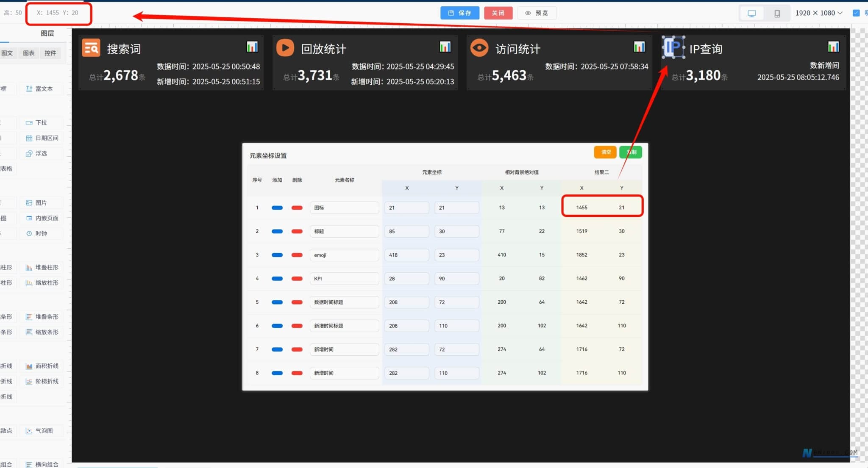
Task: Click red delete pill in 图标 row
Action: pyautogui.click(x=297, y=208)
